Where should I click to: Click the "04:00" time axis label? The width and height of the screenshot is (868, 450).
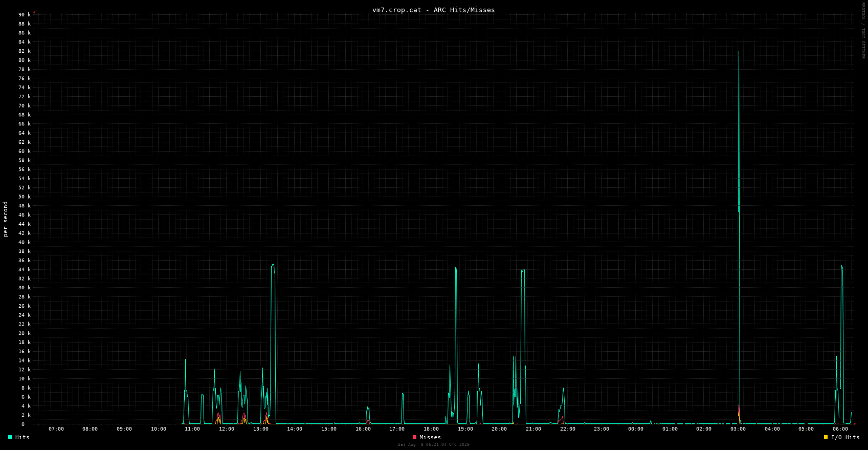click(x=772, y=429)
